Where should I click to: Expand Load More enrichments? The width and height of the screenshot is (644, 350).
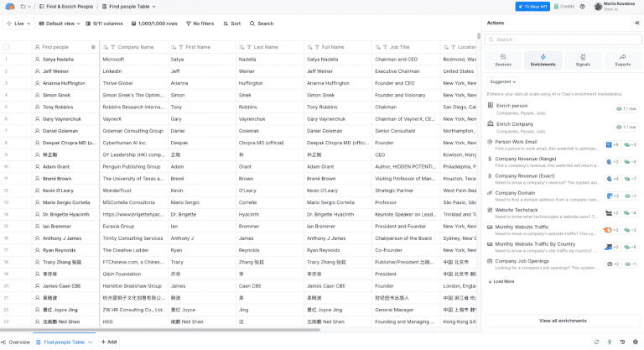(x=501, y=281)
